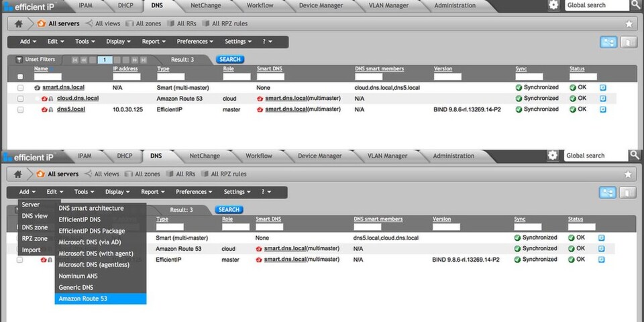Click the blue SEARCH button in the lower screenshot
The height and width of the screenshot is (322, 644).
[229, 209]
